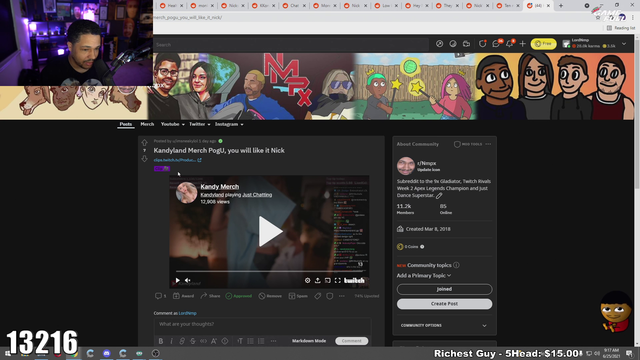Viewport: 640px width, 360px height.
Task: Upvote the Kandyland Merch post
Action: [144, 142]
